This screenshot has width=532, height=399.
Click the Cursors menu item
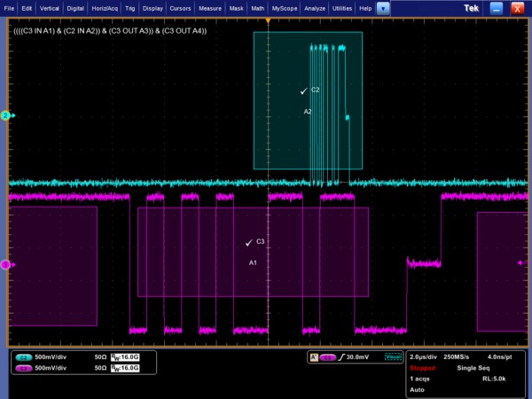(182, 8)
